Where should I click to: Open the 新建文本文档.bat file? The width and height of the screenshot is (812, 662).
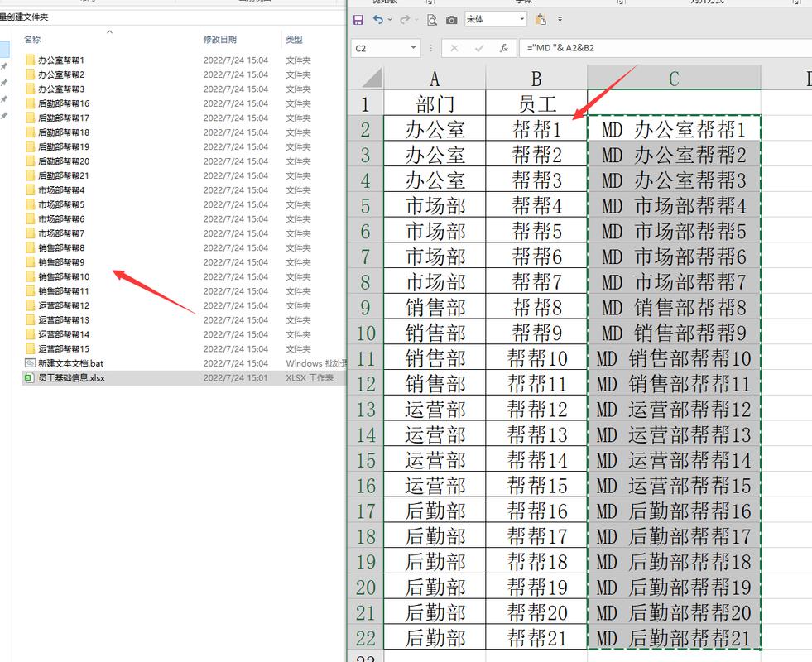(70, 363)
